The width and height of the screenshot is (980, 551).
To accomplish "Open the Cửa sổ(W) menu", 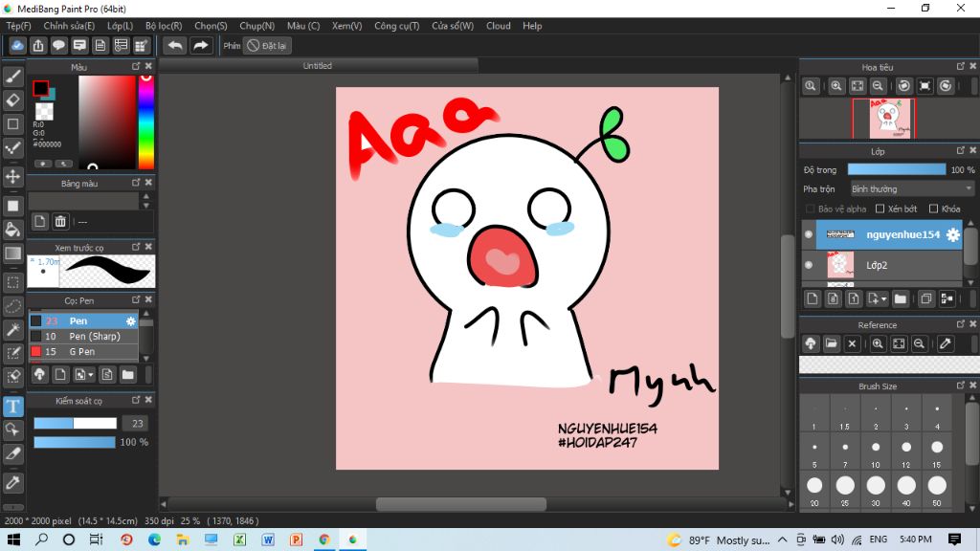I will click(453, 26).
